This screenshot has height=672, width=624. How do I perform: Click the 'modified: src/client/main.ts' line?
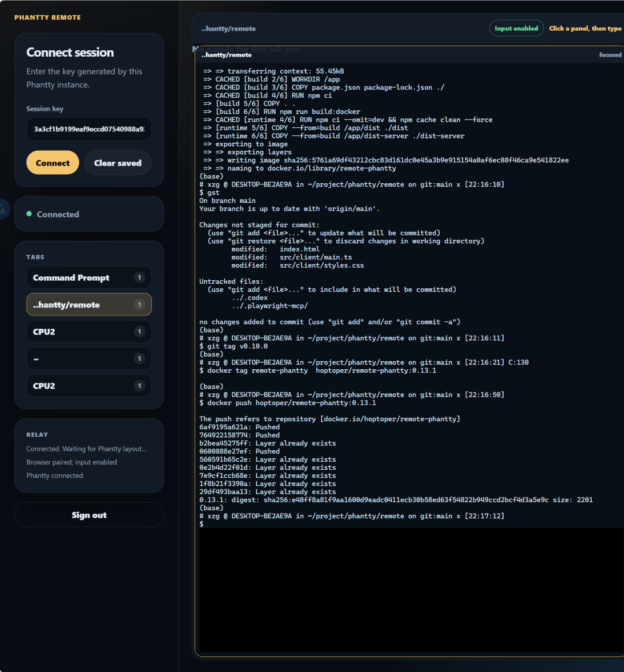point(292,257)
